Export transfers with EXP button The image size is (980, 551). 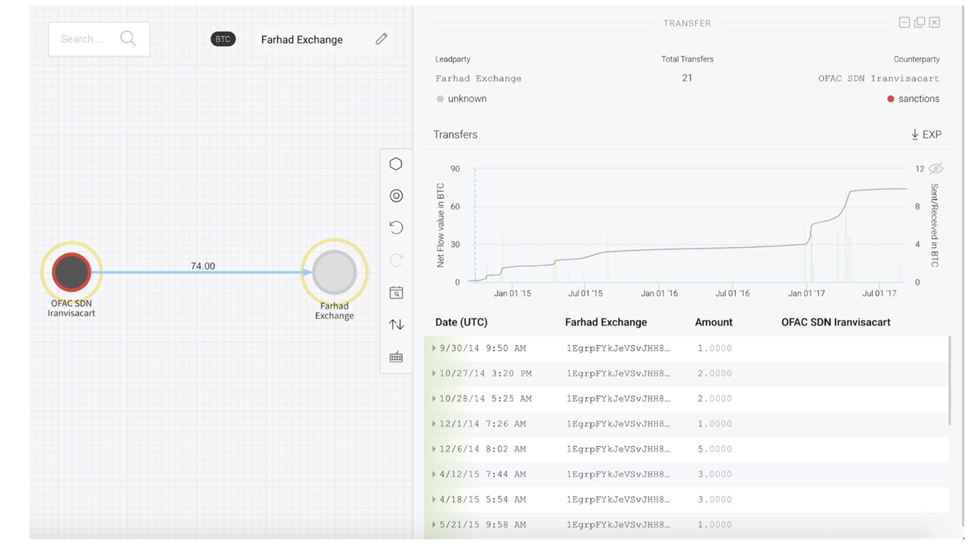[926, 135]
